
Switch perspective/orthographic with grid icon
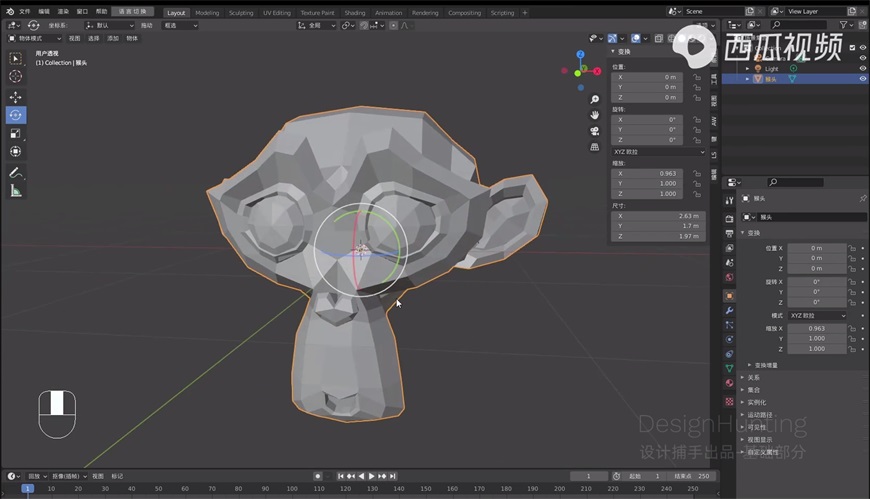click(x=595, y=147)
